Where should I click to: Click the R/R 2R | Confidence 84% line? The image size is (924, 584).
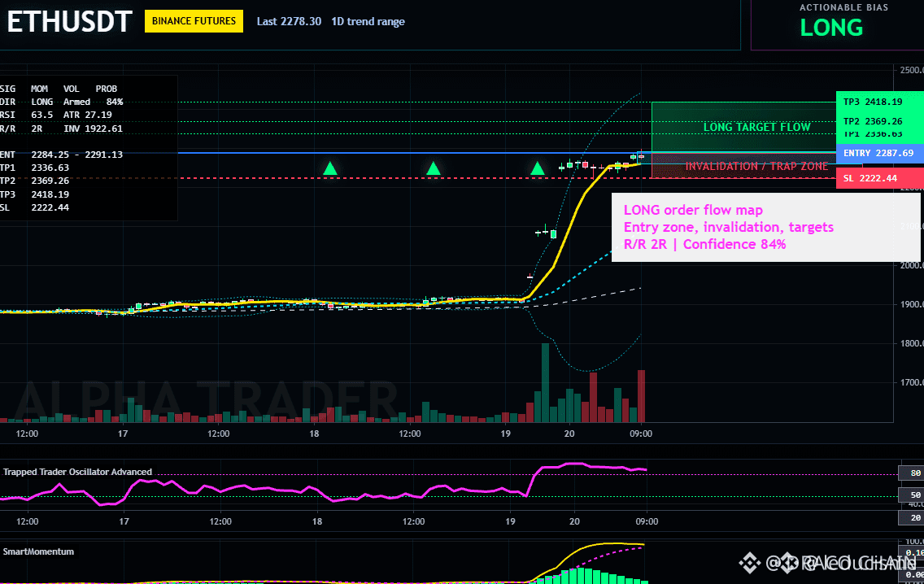point(704,244)
